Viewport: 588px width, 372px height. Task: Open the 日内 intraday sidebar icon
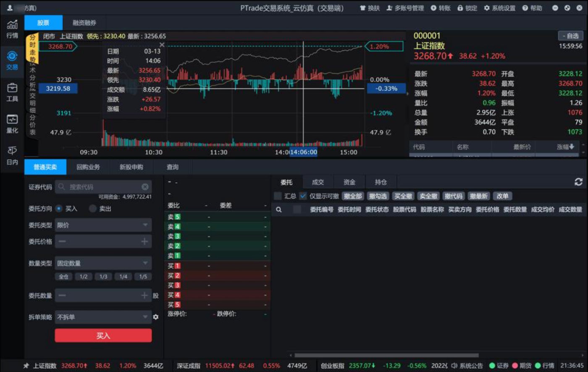tap(12, 156)
